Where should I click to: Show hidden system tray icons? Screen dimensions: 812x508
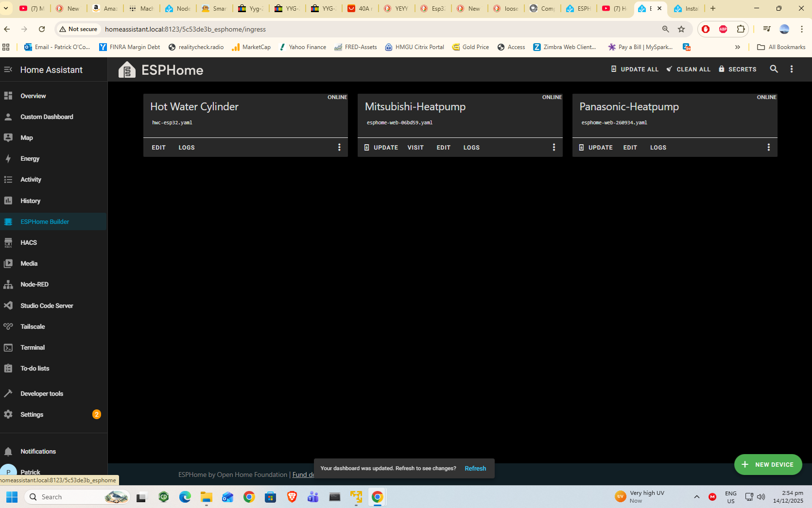(697, 497)
